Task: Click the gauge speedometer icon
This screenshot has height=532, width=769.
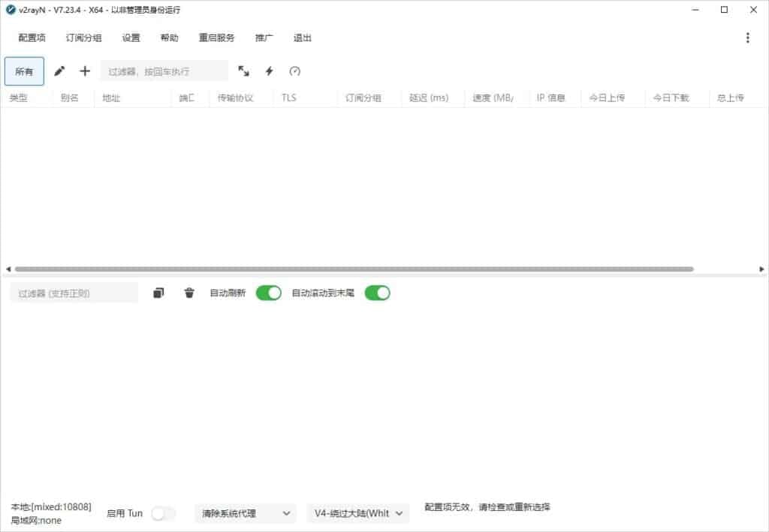Action: tap(294, 71)
